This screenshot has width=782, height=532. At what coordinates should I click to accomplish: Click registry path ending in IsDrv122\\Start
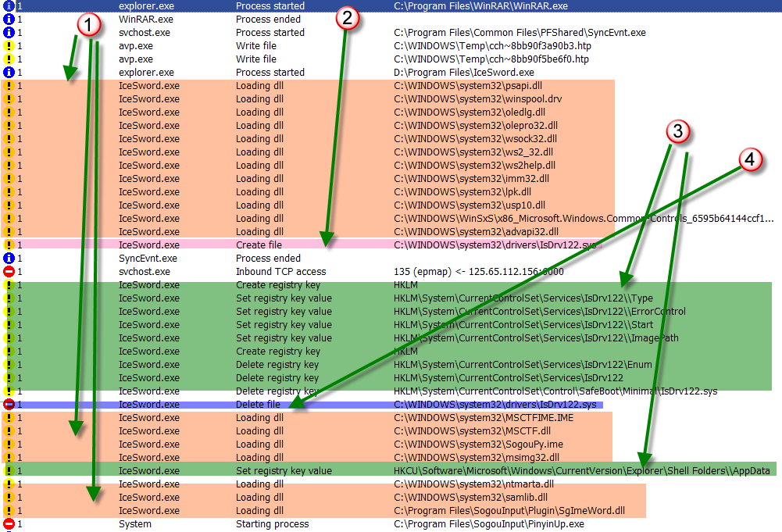[523, 324]
